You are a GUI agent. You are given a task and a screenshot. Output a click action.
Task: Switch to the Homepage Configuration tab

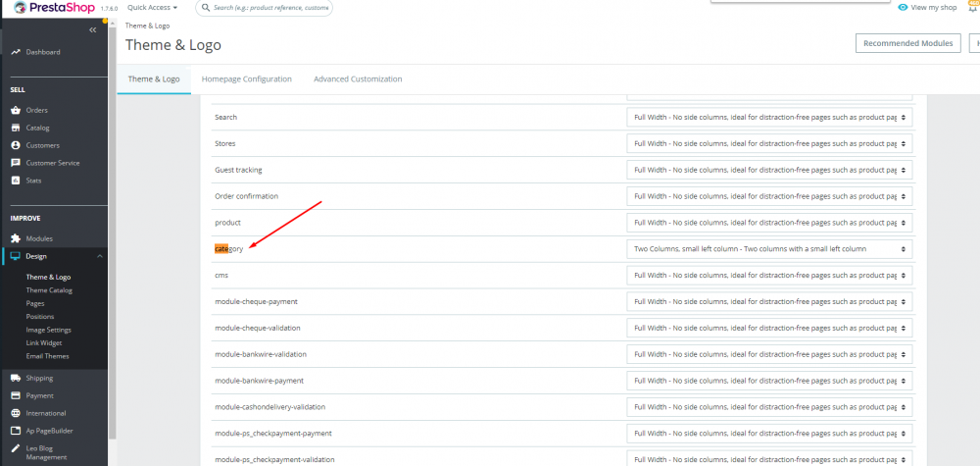(246, 79)
